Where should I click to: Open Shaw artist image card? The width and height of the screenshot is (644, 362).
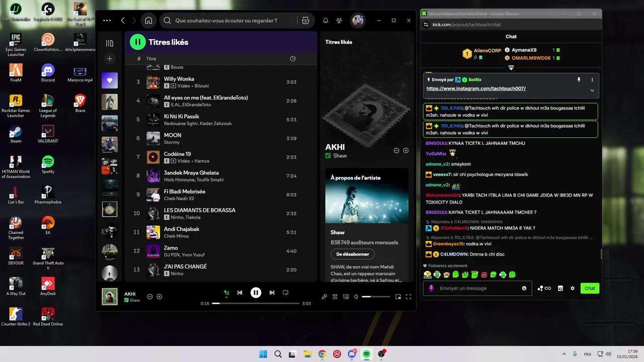click(367, 196)
